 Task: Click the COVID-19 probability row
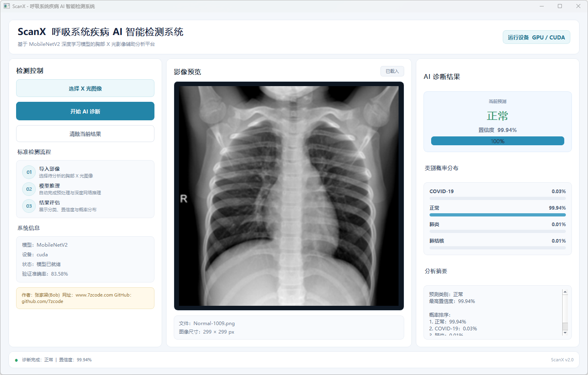click(x=498, y=193)
